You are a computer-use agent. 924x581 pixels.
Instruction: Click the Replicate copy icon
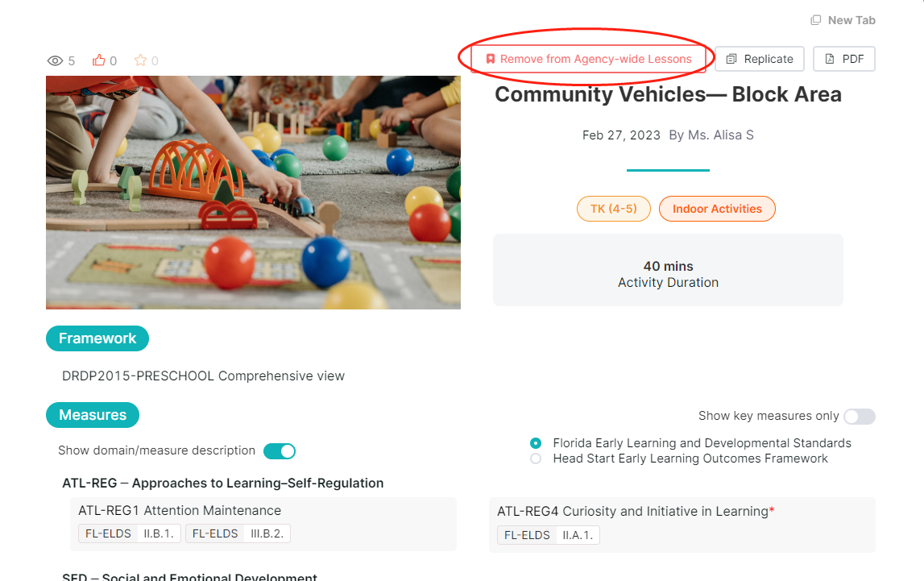731,59
